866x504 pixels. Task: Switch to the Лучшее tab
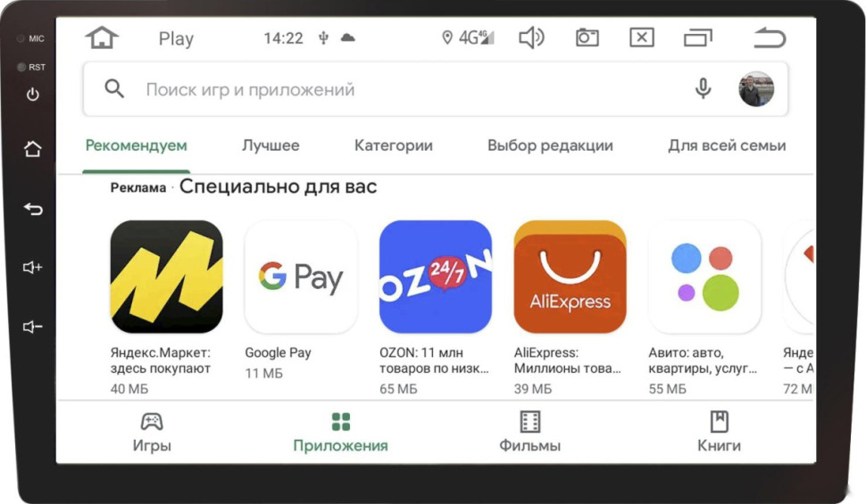pyautogui.click(x=271, y=145)
